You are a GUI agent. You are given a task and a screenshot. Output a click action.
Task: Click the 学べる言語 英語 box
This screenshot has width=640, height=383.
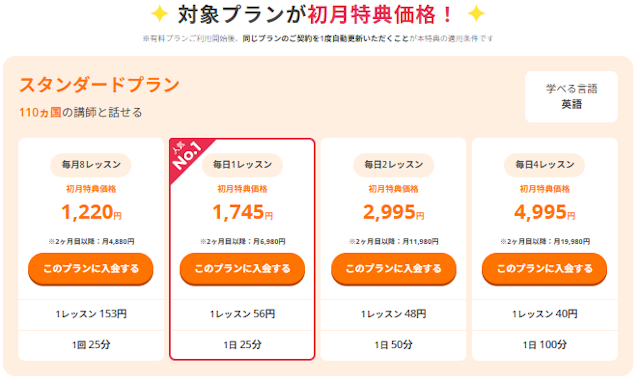(x=571, y=97)
